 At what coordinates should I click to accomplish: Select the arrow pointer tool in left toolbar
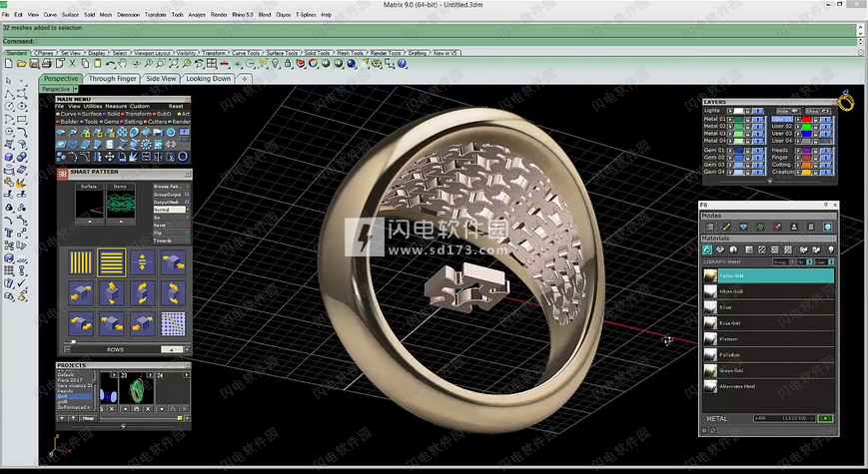pyautogui.click(x=8, y=81)
